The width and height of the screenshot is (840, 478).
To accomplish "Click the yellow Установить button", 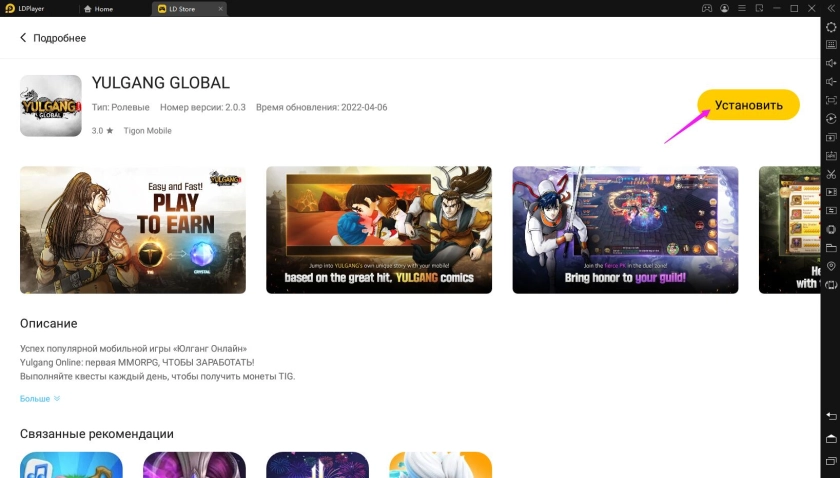I will 748,105.
